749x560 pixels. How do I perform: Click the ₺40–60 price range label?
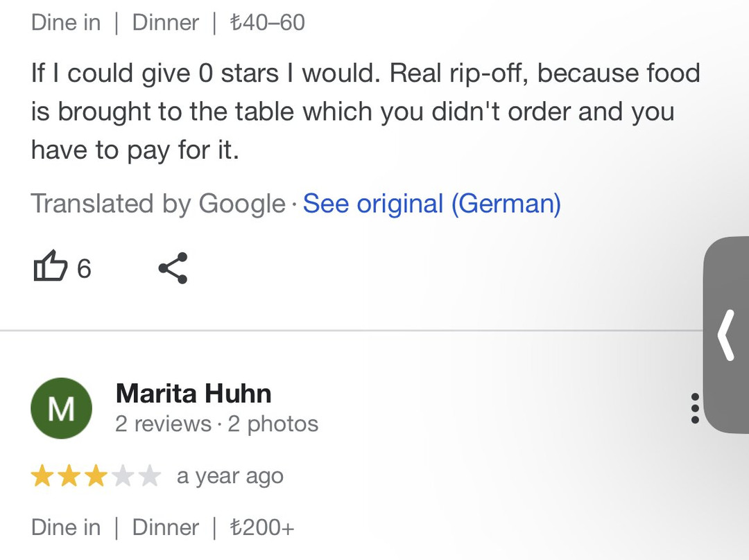[x=267, y=23]
